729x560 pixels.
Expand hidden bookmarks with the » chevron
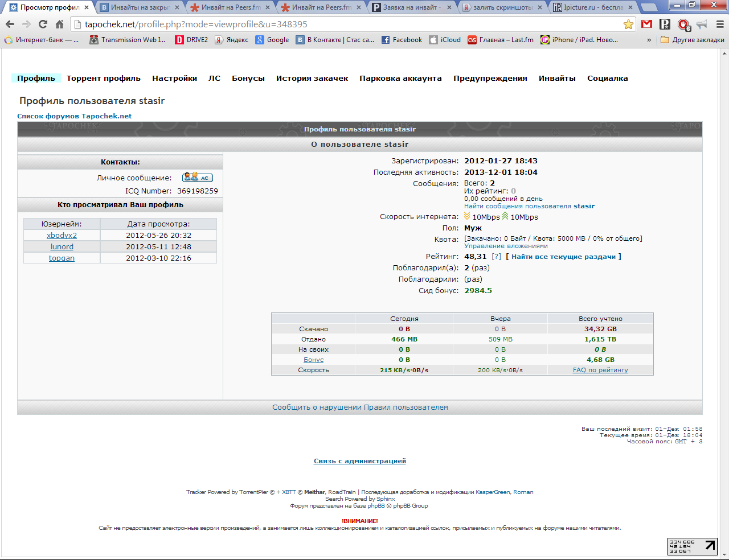[x=649, y=40]
